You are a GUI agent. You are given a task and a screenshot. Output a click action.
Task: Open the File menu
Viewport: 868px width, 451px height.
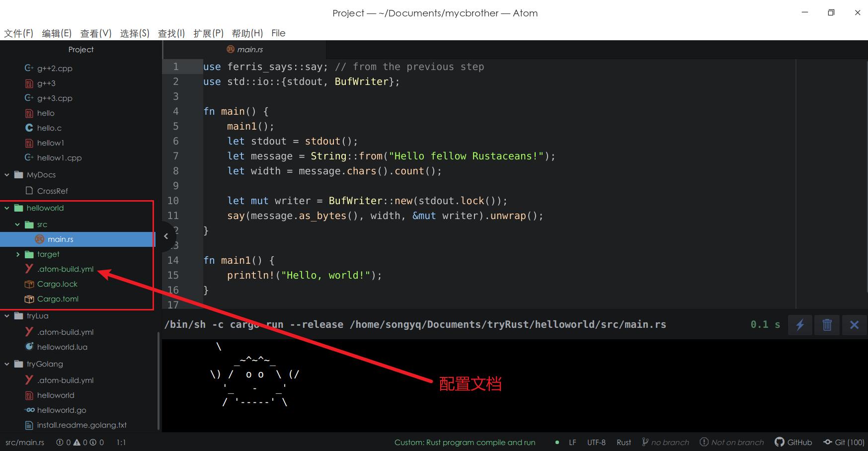pyautogui.click(x=278, y=33)
